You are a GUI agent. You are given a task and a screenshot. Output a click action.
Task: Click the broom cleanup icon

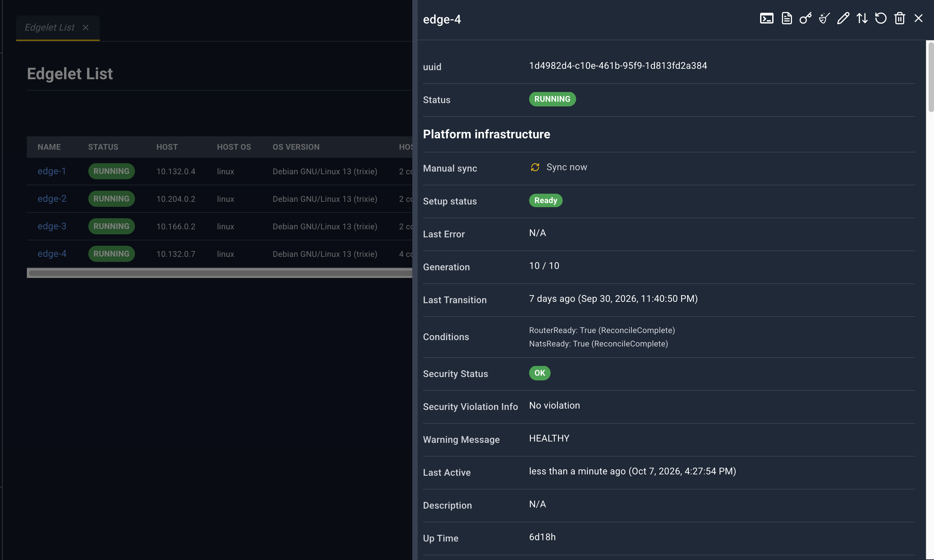pyautogui.click(x=824, y=18)
